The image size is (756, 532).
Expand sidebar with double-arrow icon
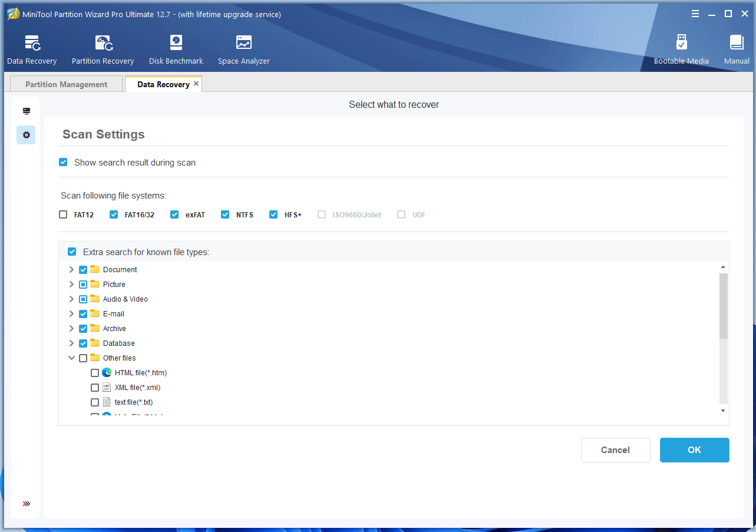pos(26,504)
